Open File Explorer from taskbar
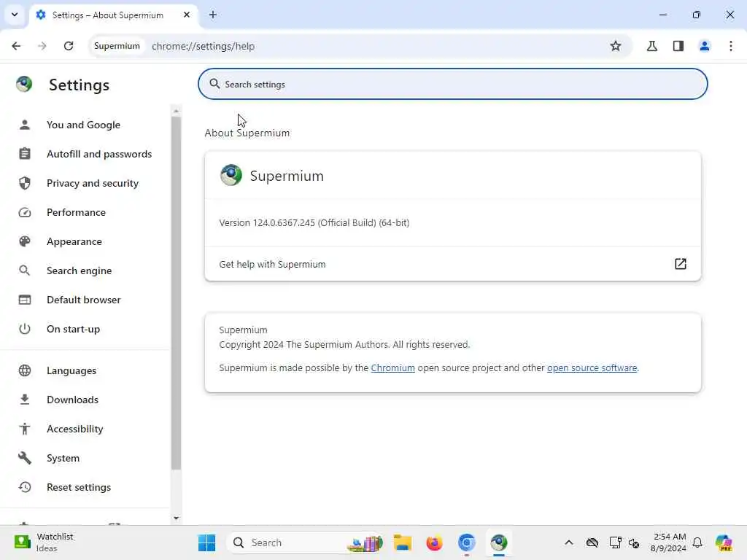 pyautogui.click(x=403, y=542)
